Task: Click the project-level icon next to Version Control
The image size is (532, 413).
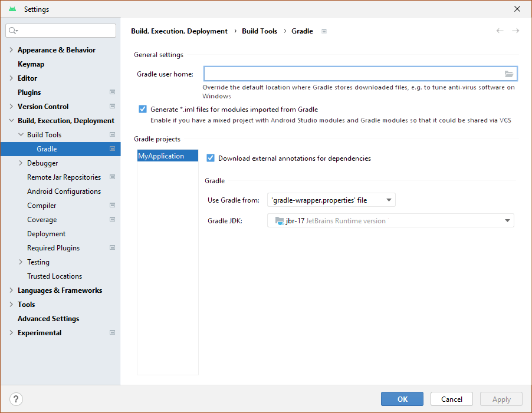Action: (x=112, y=107)
